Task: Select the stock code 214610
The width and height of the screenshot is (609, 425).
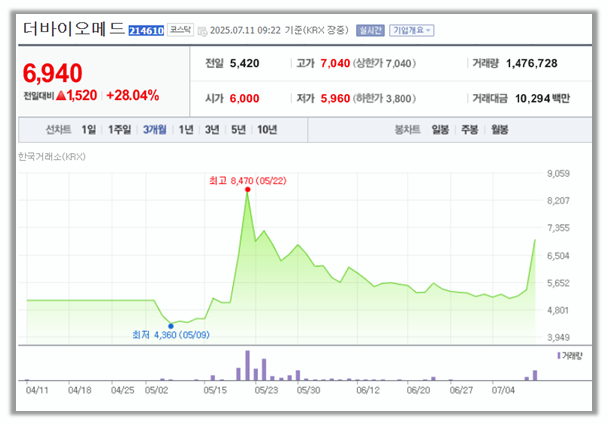Action: (146, 31)
